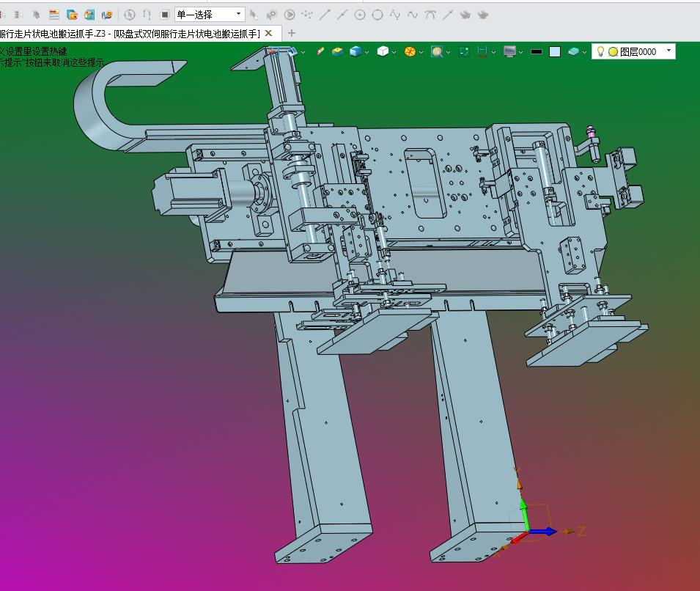Click the second stacked layers icon
This screenshot has width=700, height=591.
(x=482, y=15)
